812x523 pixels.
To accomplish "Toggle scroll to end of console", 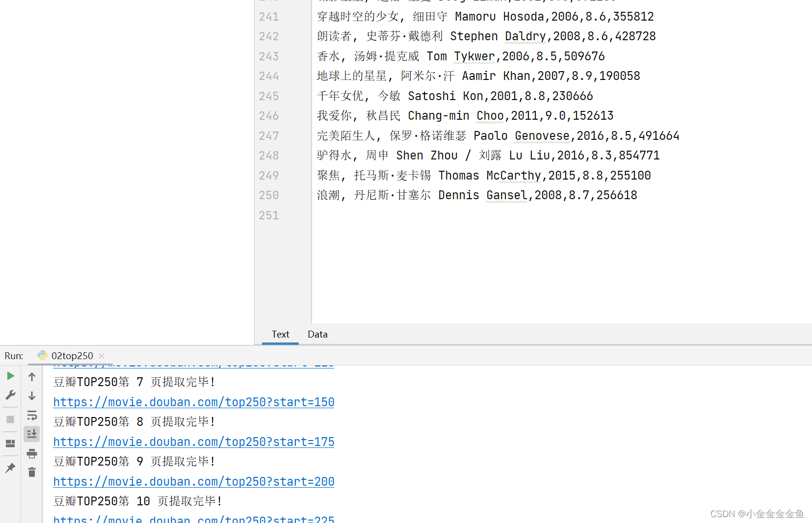I will coord(32,434).
